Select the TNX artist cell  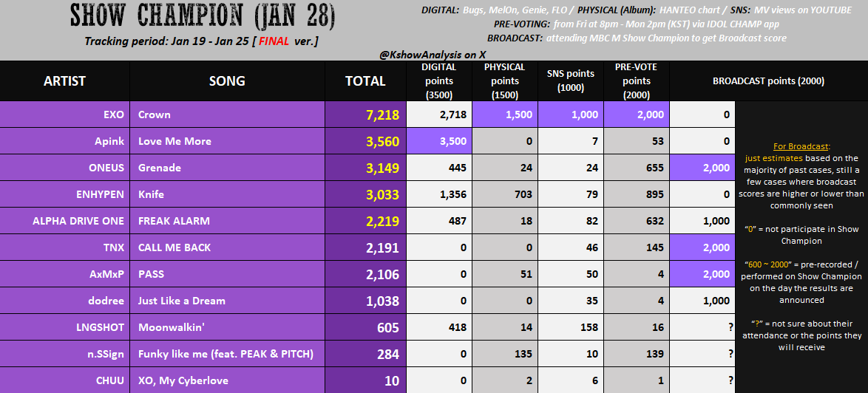65,247
